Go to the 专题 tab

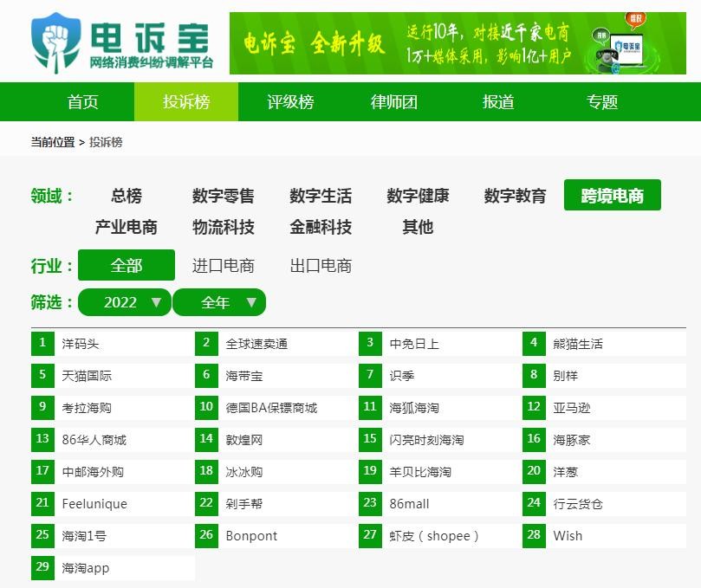(602, 101)
